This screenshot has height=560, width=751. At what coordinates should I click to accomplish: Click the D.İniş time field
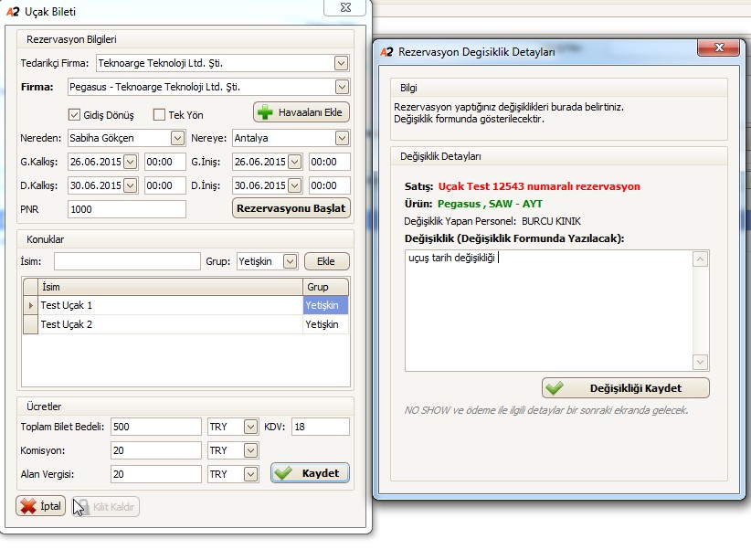[330, 185]
